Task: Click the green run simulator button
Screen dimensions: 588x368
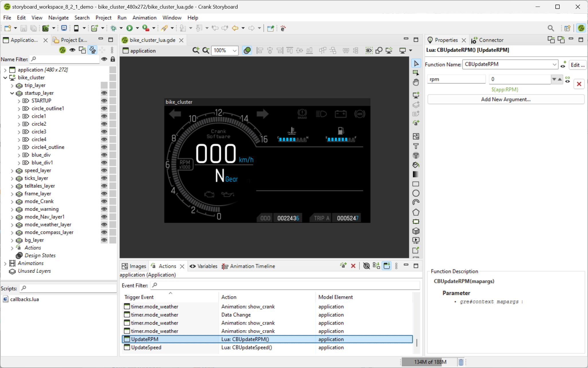Action: (x=130, y=28)
